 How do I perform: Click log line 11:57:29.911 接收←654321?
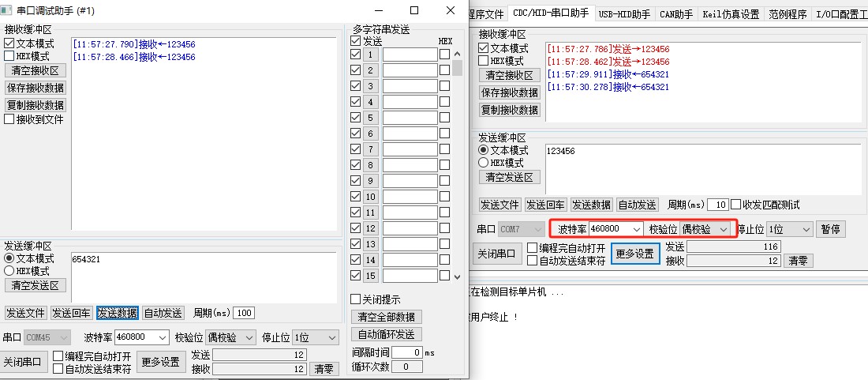coord(608,74)
